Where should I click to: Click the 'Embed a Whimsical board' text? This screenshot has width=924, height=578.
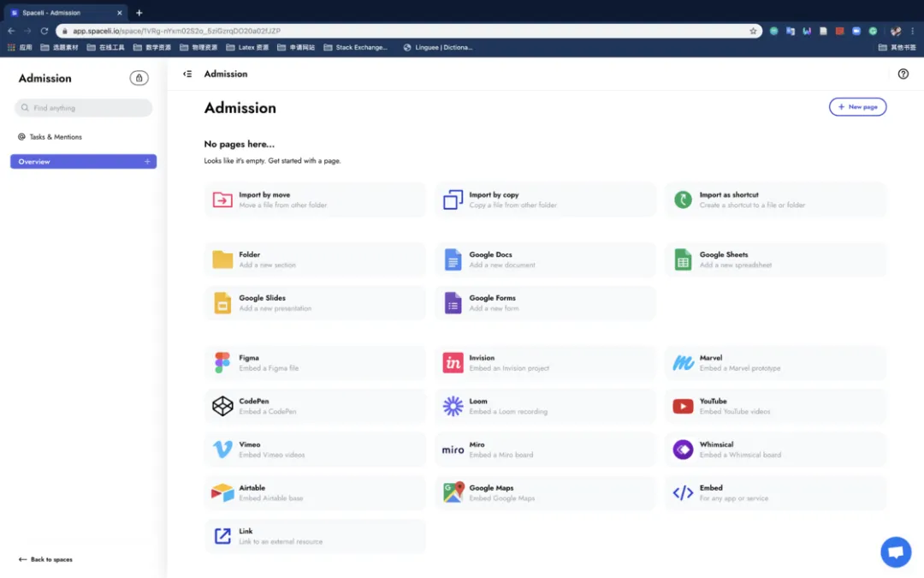coord(740,456)
